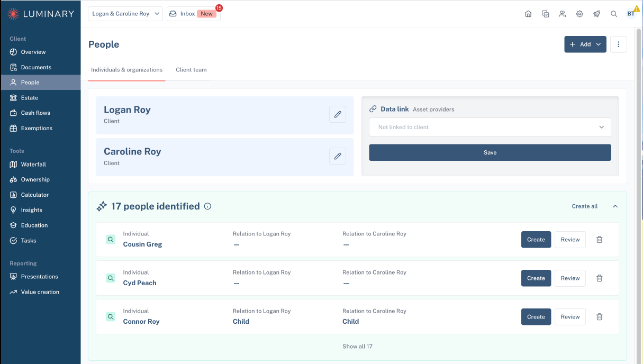This screenshot has width=643, height=364.
Task: Click Create for Cyd Peach
Action: pyautogui.click(x=536, y=278)
